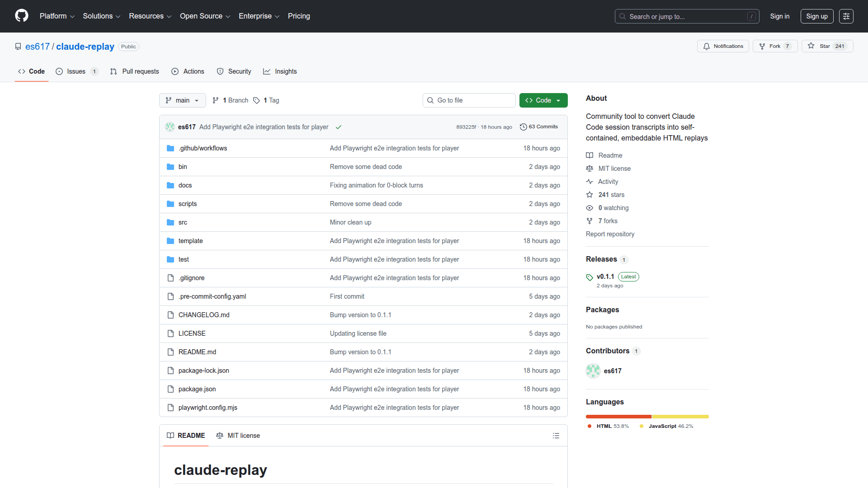Open the playwright.config.mjs file
Viewport: 868px width, 488px height.
(x=208, y=408)
